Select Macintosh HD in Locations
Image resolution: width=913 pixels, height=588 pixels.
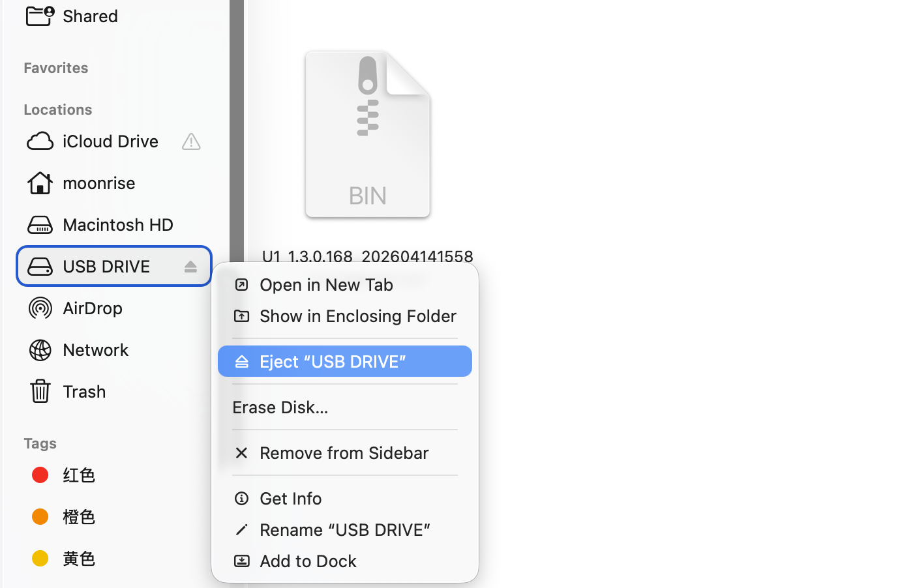pos(117,225)
